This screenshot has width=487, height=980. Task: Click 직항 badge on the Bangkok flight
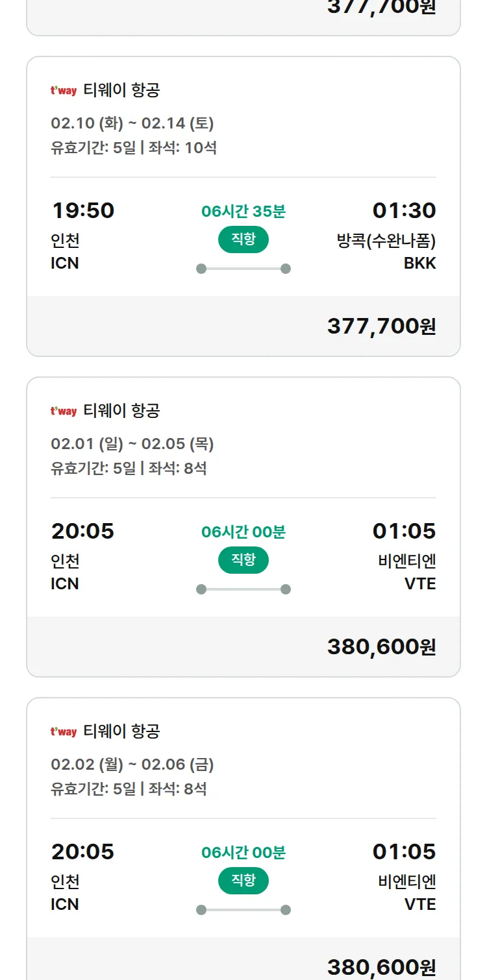[243, 239]
